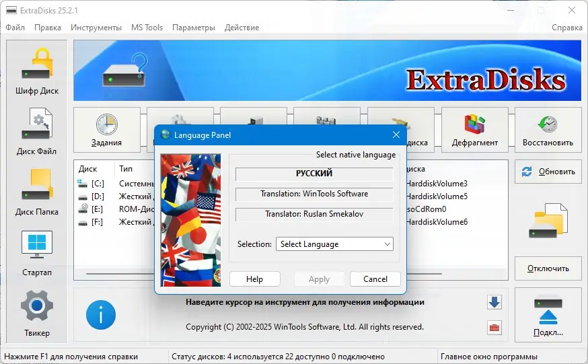Click the HarddiskVolume3 entry
This screenshot has height=364, width=588.
click(x=437, y=184)
